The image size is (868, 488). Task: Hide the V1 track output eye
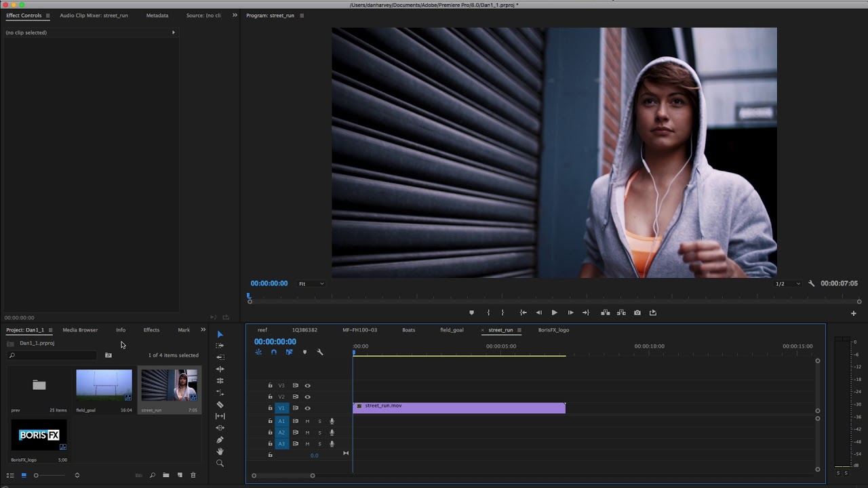point(307,408)
